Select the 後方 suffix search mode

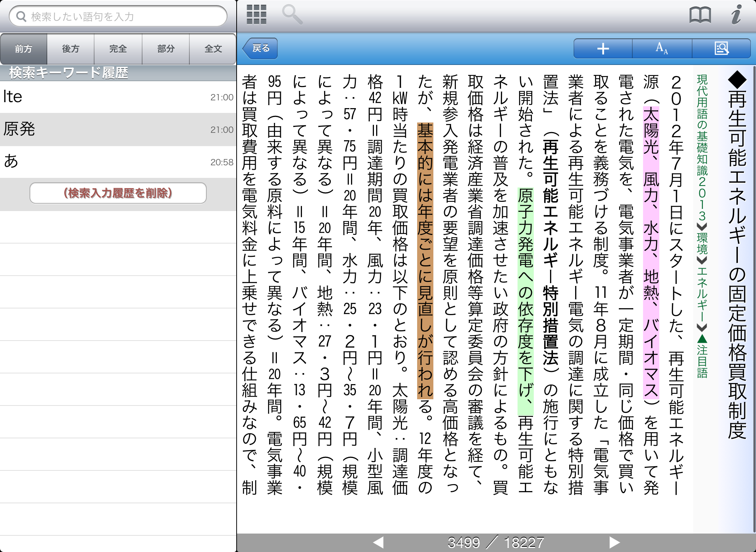[x=71, y=49]
